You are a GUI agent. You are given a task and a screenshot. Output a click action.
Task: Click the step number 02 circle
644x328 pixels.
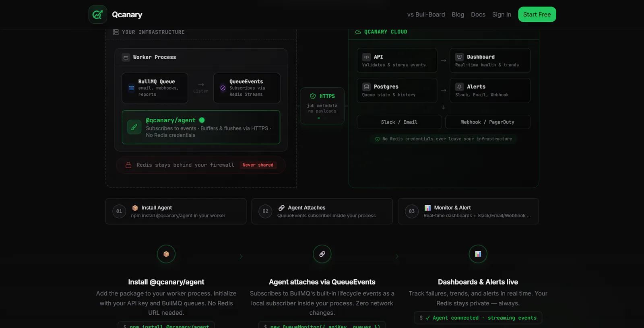265,211
